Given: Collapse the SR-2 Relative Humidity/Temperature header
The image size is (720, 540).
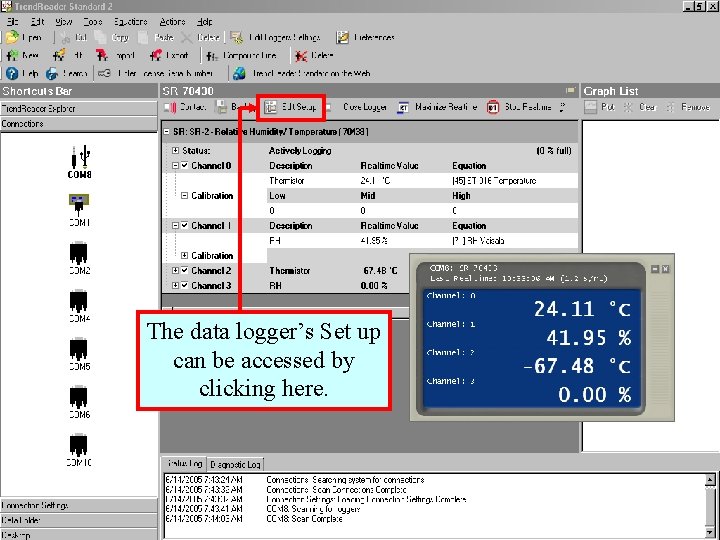Looking at the screenshot, I should 167,132.
